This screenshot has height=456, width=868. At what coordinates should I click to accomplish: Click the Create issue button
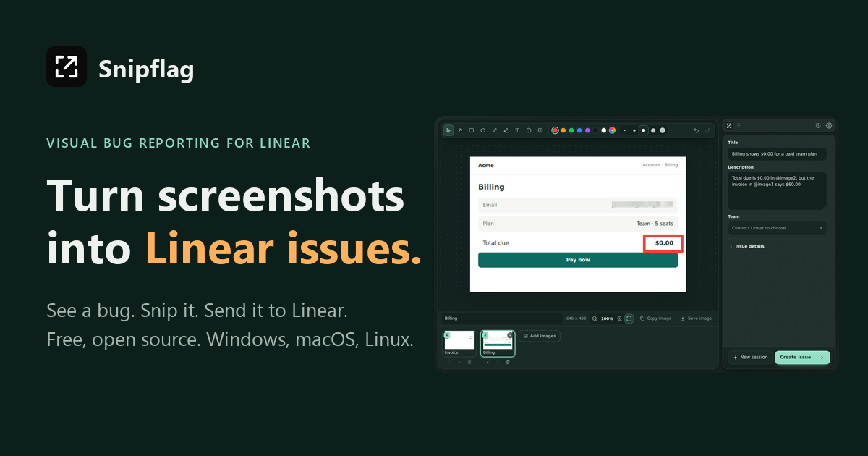coord(802,357)
